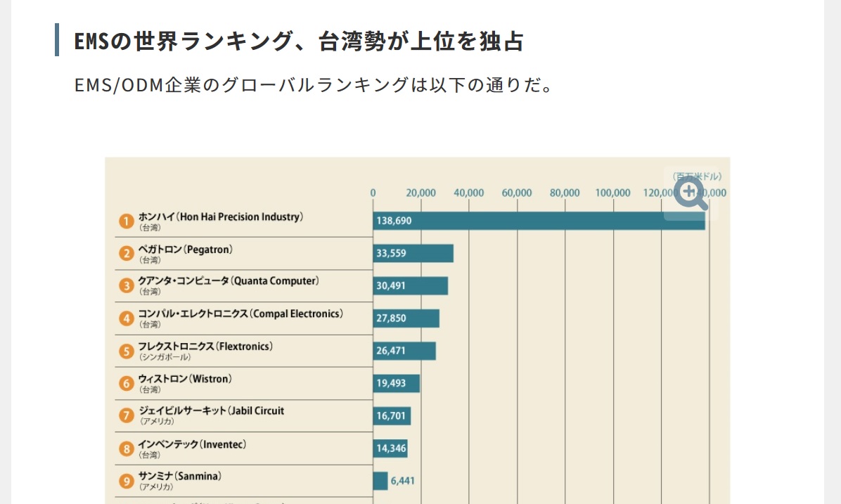Click rank 1 orange number badge
This screenshot has height=504, width=841.
[126, 221]
